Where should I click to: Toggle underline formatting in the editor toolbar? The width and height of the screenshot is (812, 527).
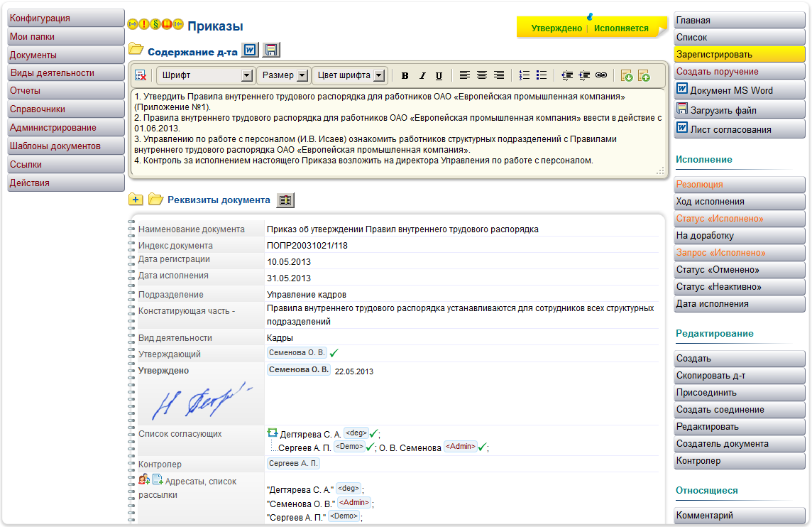[x=439, y=75]
